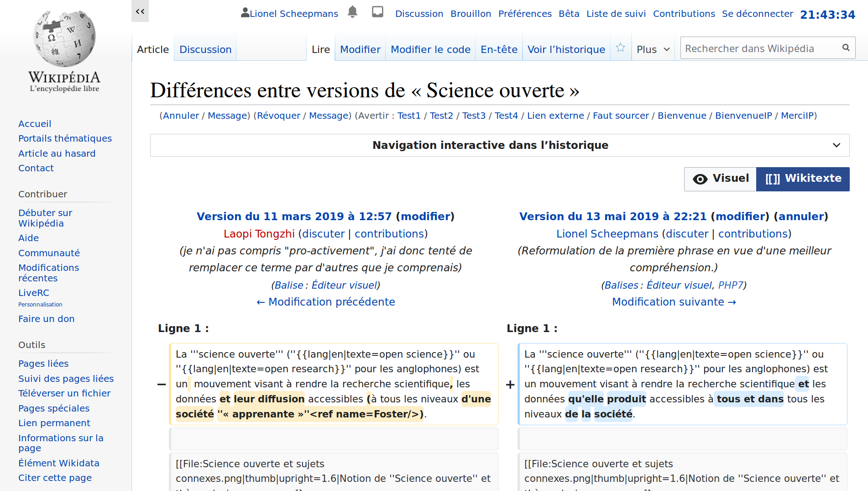Expand Navigation interactive dans l'historique panel
This screenshot has height=491, width=868.
[500, 145]
